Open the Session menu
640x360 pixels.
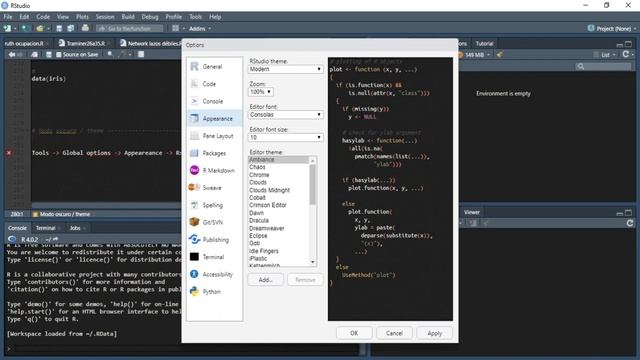[105, 17]
